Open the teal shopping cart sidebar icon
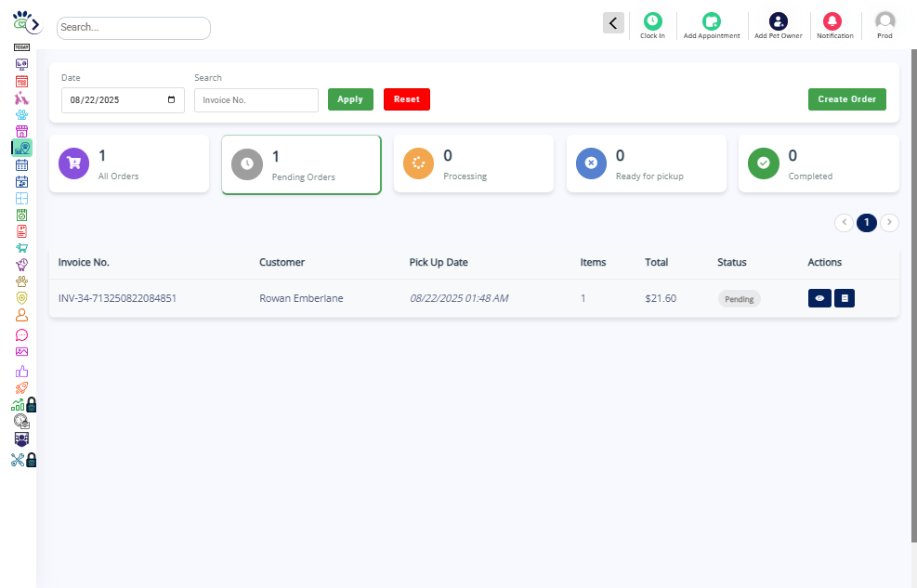Viewport: 917px width, 588px height. pos(21,248)
